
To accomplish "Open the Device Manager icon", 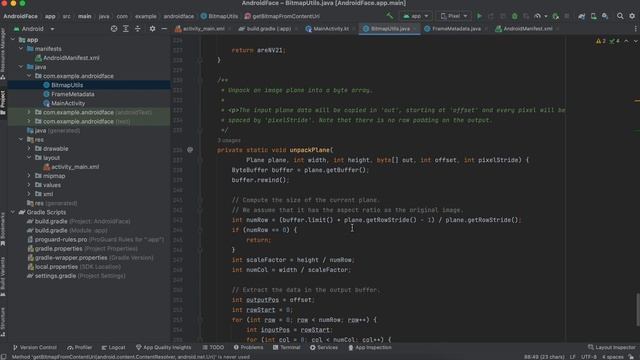I will (593, 16).
